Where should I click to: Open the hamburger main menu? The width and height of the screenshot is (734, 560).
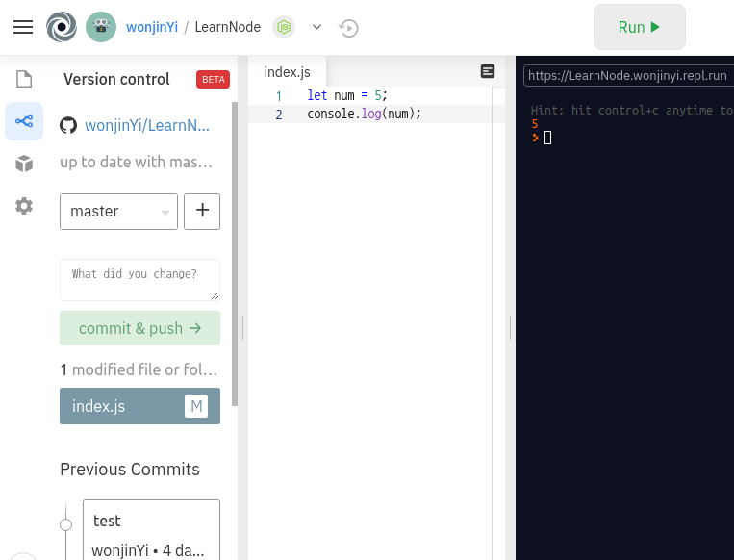point(23,27)
